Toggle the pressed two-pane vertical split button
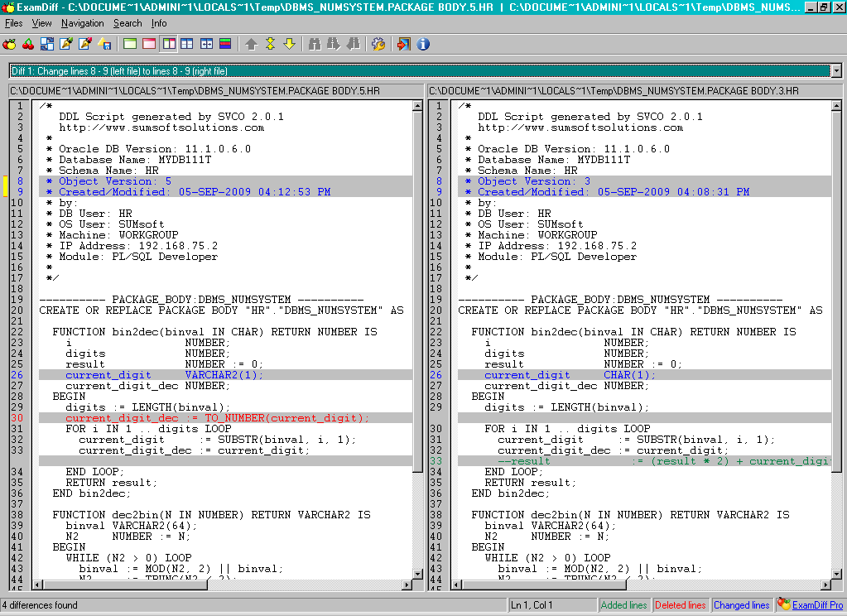 168,44
